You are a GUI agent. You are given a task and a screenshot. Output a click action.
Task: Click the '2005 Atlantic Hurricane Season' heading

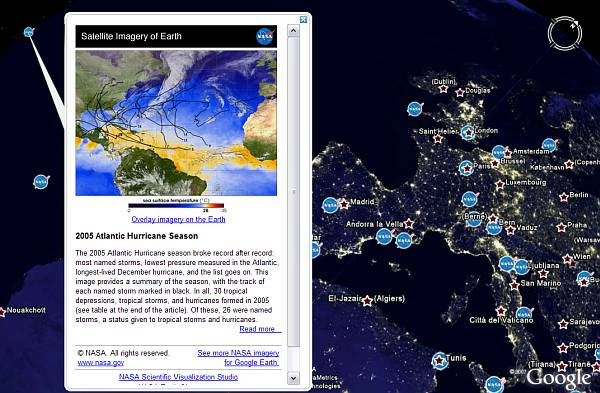pyautogui.click(x=137, y=236)
